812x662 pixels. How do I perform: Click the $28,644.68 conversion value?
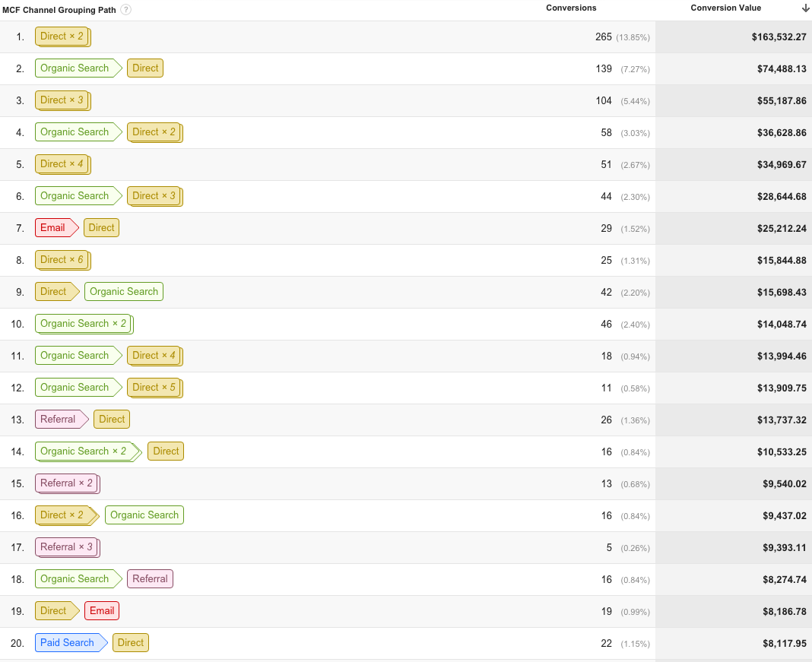pos(782,197)
